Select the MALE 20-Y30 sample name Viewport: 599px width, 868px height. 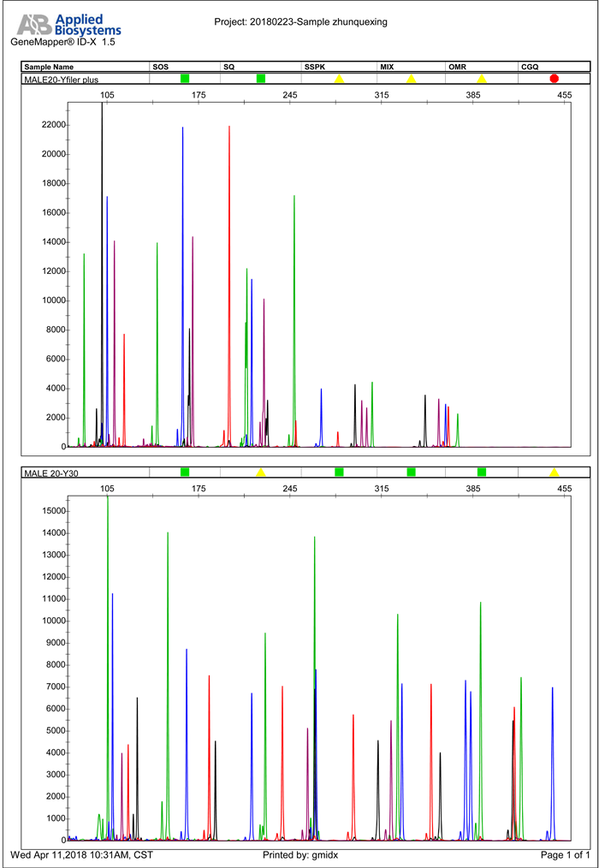(57, 473)
